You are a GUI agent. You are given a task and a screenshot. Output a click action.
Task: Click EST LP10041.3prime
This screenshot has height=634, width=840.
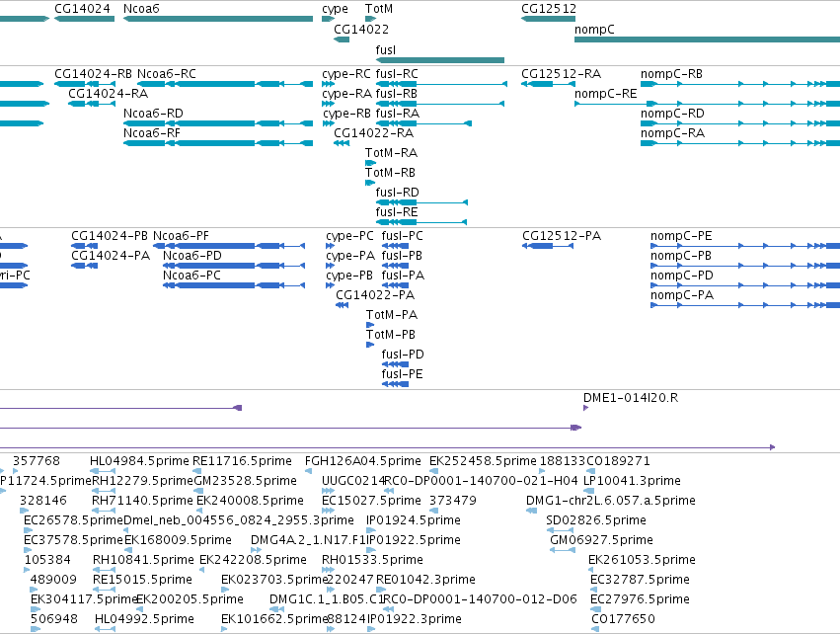tap(588, 491)
